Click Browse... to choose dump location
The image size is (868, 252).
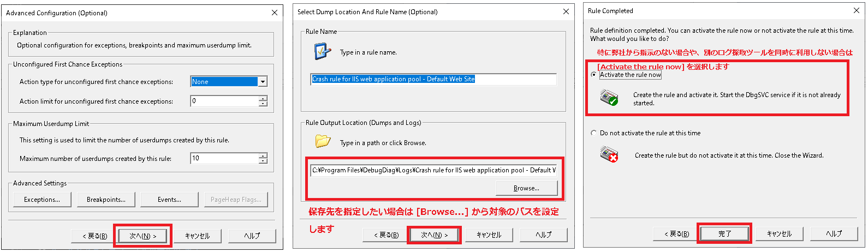[x=526, y=188]
